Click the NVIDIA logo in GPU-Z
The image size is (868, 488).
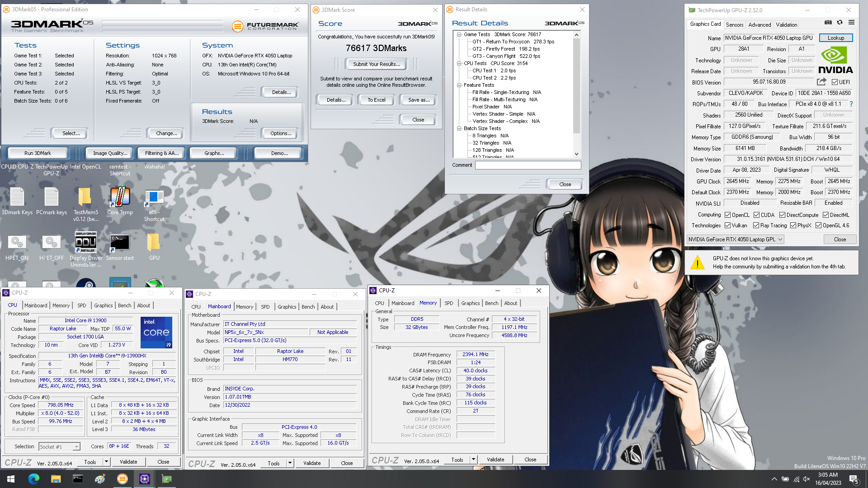(x=835, y=60)
